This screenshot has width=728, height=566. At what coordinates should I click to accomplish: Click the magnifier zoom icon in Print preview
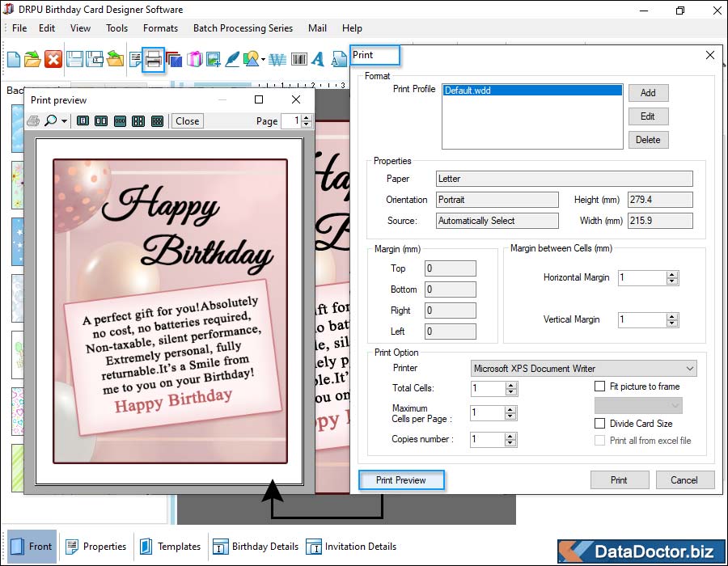pyautogui.click(x=51, y=121)
